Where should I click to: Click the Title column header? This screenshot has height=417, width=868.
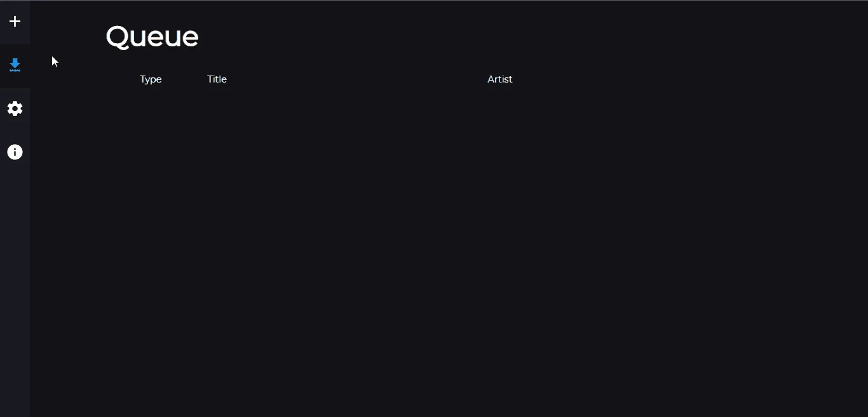coord(217,79)
